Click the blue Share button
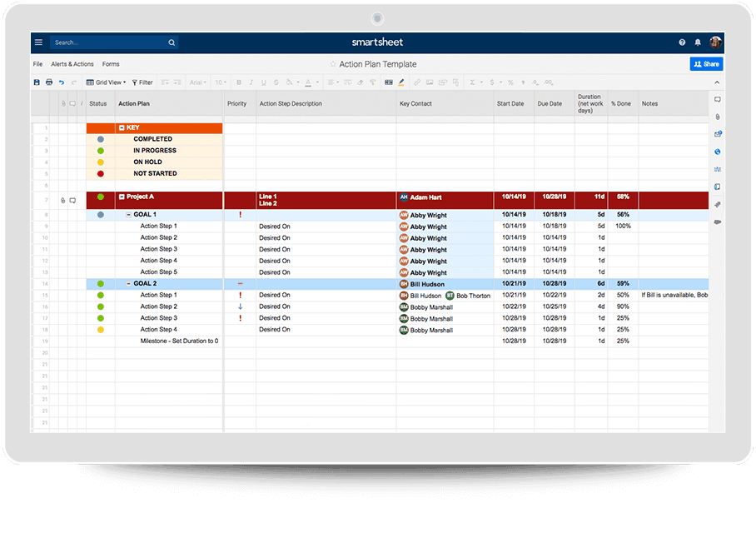 706,64
